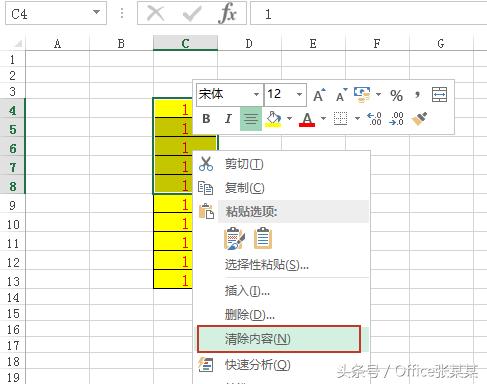487x384 pixels.
Task: Open the font name dropdown 宋体
Action: (x=256, y=95)
